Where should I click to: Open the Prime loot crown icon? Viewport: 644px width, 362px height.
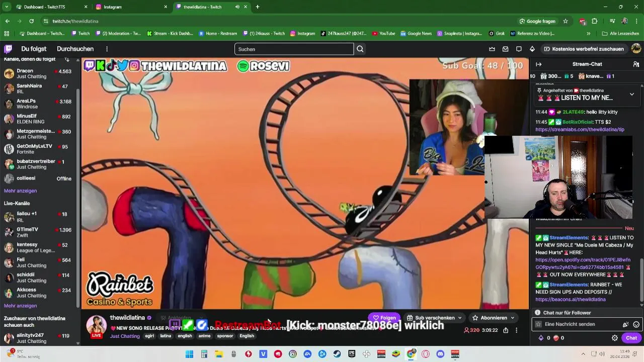click(x=492, y=49)
